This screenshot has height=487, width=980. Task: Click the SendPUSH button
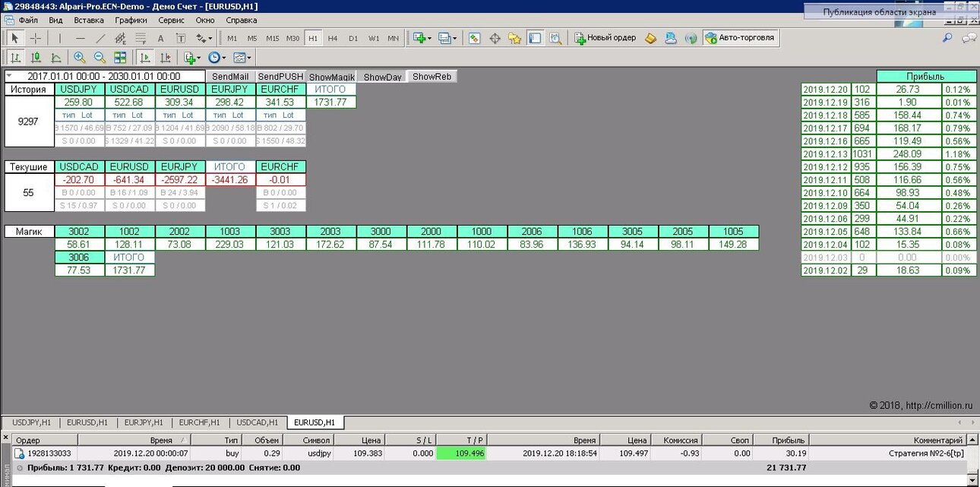280,77
